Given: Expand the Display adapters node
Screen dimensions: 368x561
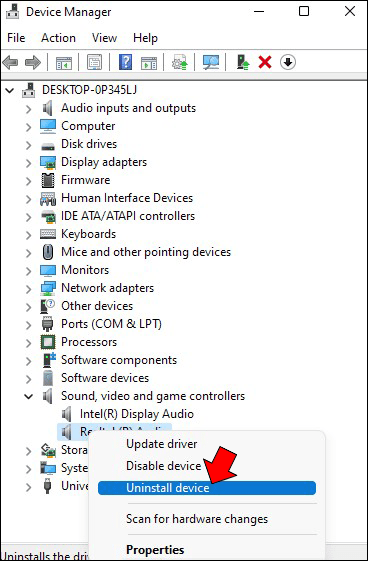Looking at the screenshot, I should [29, 163].
